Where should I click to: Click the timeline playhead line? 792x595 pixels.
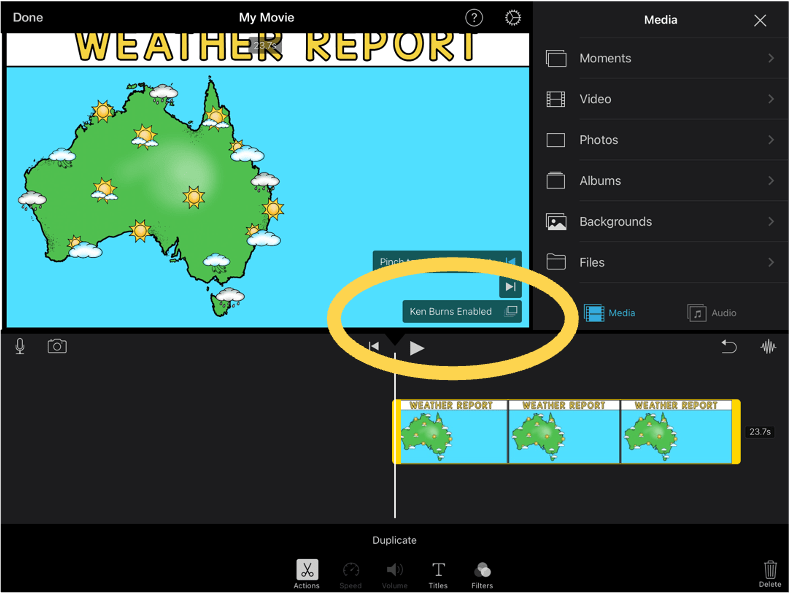coord(395,434)
